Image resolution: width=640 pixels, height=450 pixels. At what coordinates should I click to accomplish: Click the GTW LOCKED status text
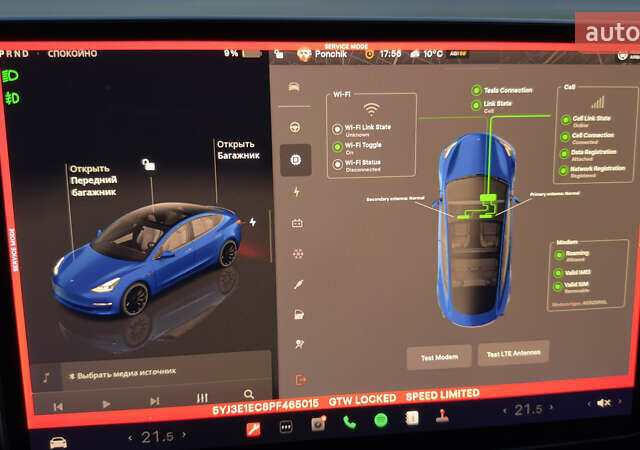pos(362,400)
